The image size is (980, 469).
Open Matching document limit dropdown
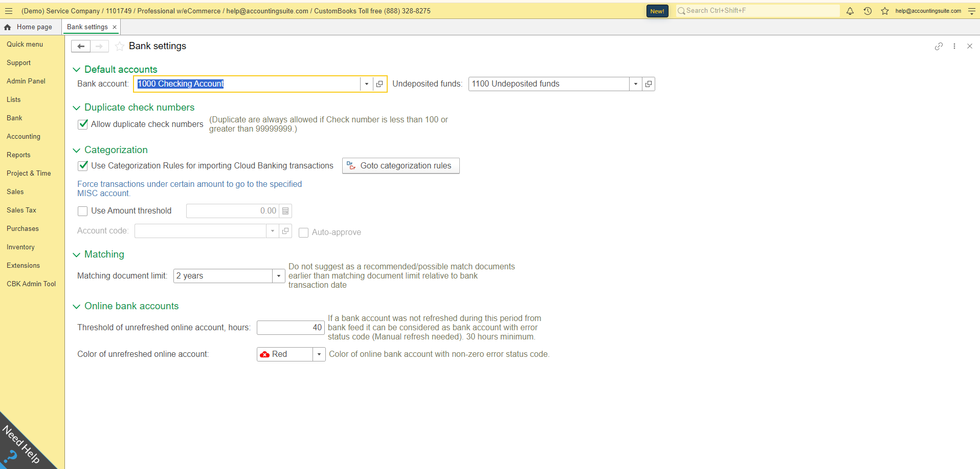[279, 276]
